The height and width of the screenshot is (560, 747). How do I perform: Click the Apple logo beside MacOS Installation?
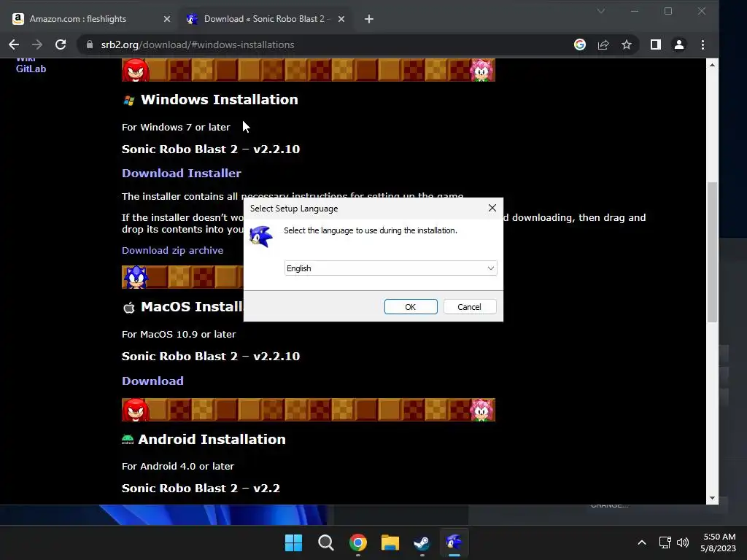pyautogui.click(x=128, y=308)
